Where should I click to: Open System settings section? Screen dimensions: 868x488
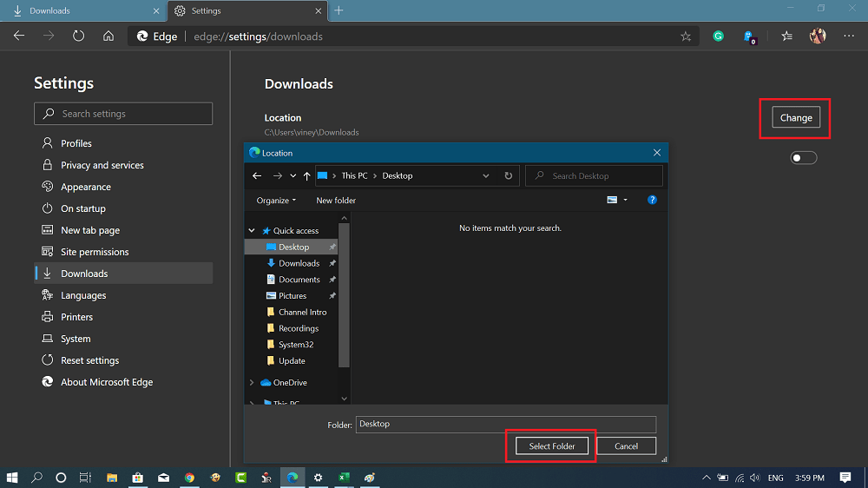[x=123, y=339]
